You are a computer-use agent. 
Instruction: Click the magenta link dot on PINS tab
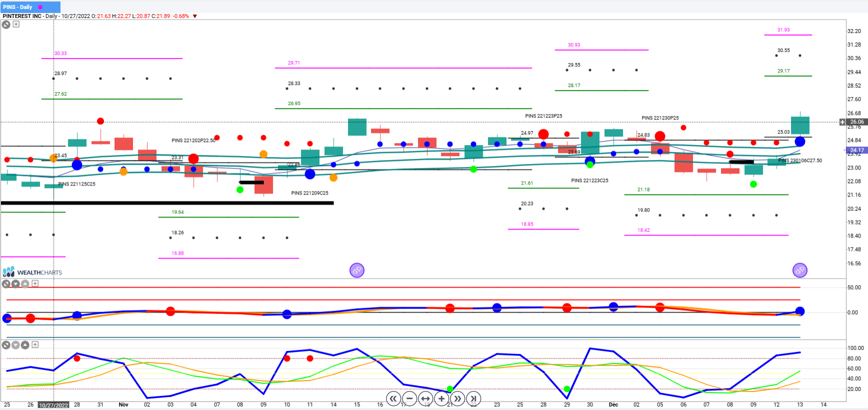tap(40, 7)
